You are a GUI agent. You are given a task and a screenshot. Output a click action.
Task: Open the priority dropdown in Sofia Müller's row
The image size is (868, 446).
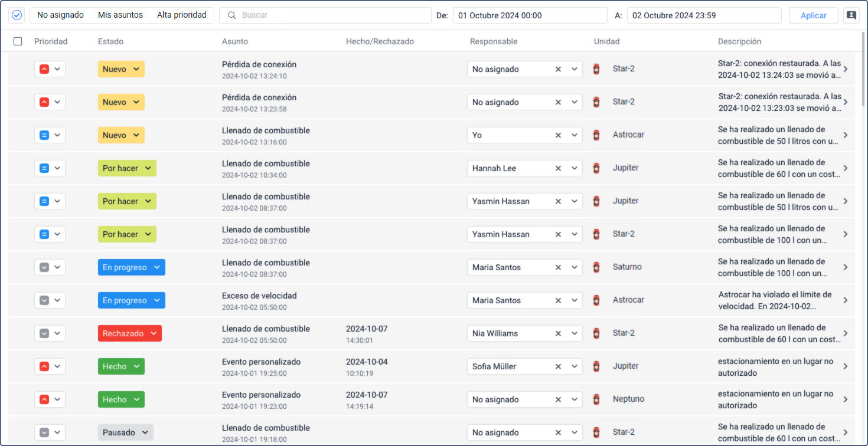[50, 366]
